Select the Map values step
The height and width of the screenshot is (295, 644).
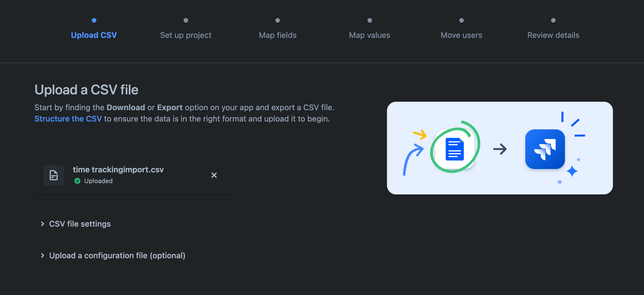[369, 35]
